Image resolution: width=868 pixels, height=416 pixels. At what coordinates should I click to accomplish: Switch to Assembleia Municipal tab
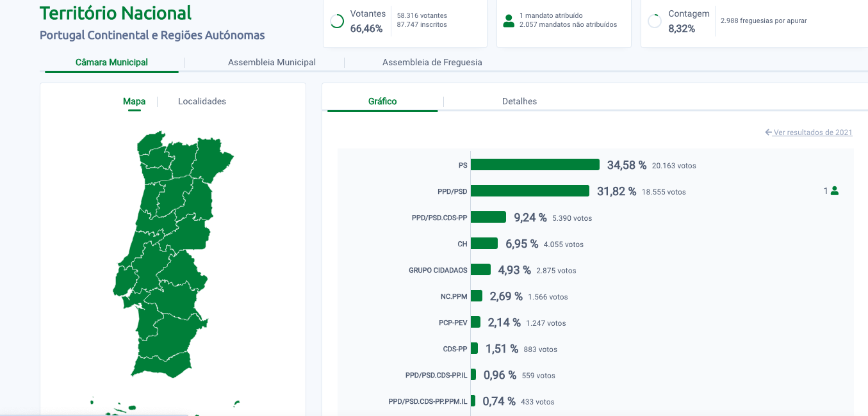272,62
